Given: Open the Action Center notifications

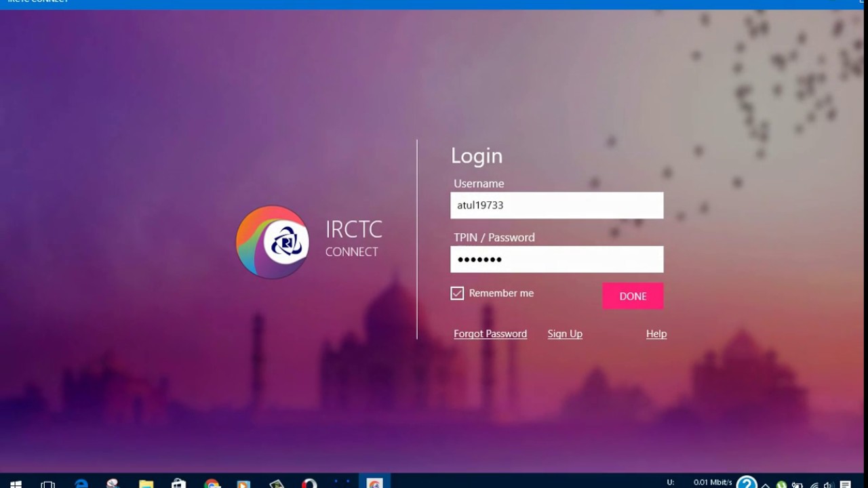Looking at the screenshot, I should pyautogui.click(x=845, y=484).
